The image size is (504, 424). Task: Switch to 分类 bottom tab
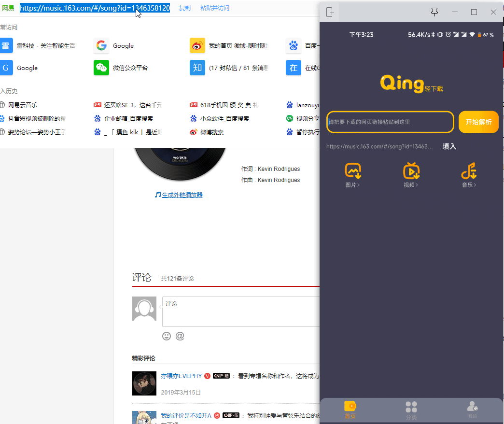[x=411, y=410]
